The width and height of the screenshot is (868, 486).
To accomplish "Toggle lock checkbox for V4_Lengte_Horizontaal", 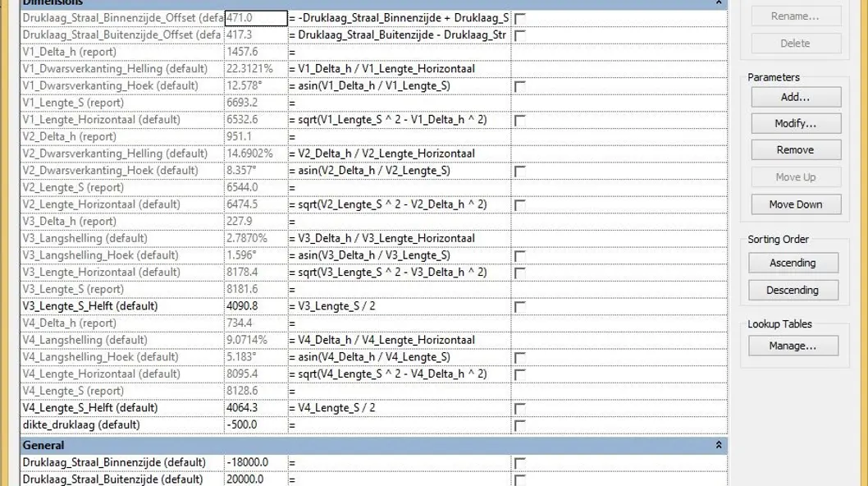I will tap(519, 375).
